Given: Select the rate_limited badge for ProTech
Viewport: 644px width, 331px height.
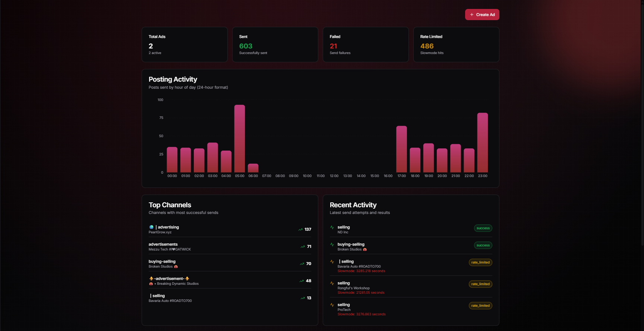Looking at the screenshot, I should tap(480, 306).
